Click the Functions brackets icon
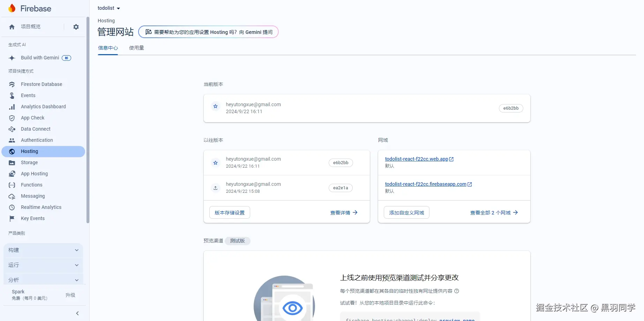 tap(12, 185)
